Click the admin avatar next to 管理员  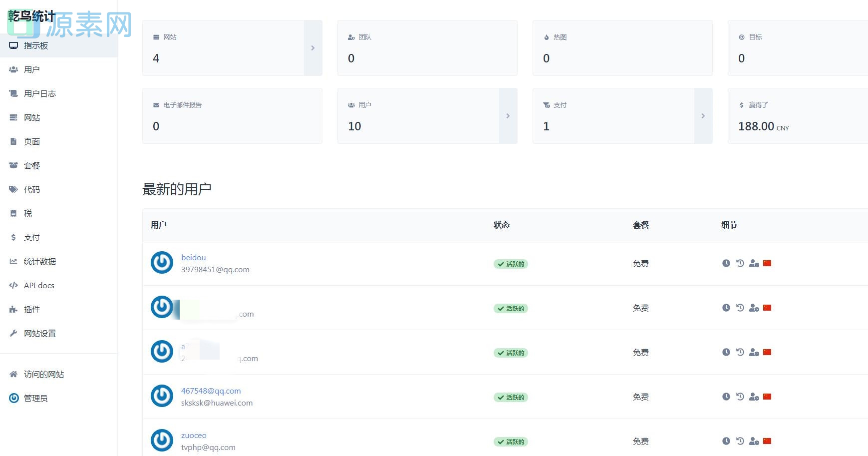click(x=13, y=398)
